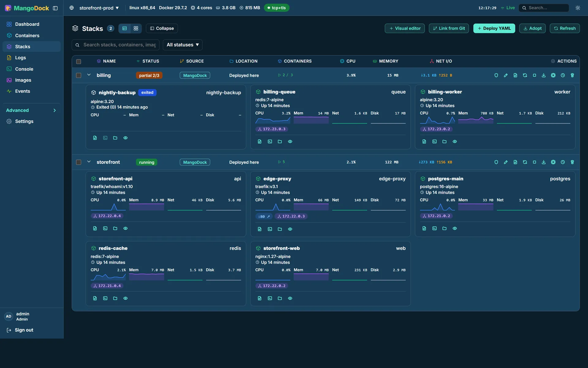
Task: Edit the billing stack with pencil icon
Action: click(x=506, y=75)
